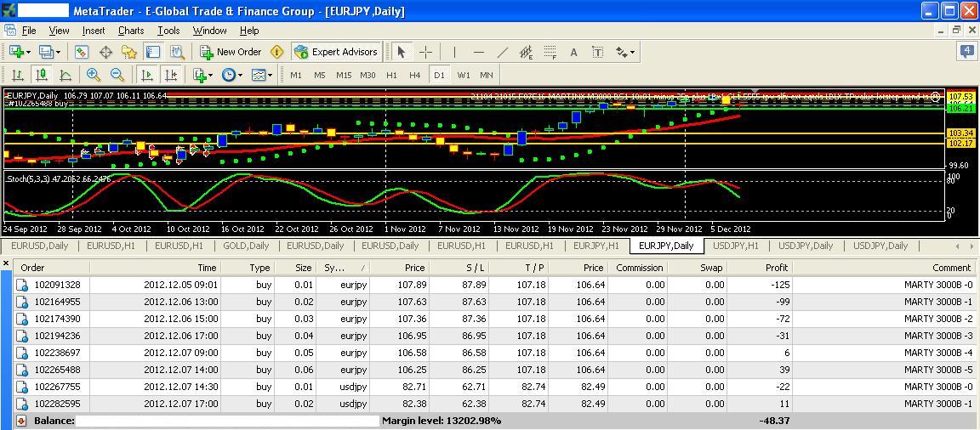Expand the new chart dropdown arrow

pyautogui.click(x=28, y=53)
